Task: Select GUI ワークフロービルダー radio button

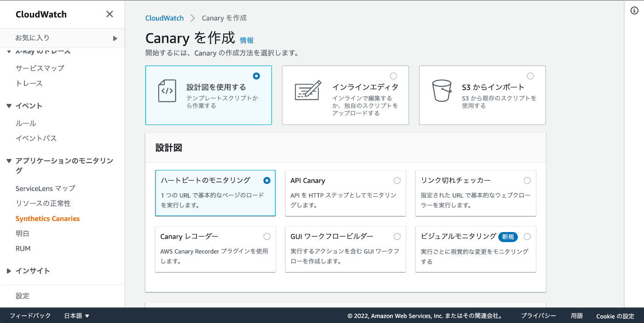Action: (397, 237)
